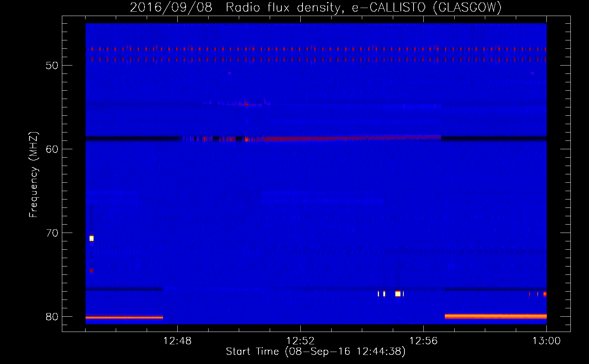Click the 12:56 time tick label
The height and width of the screenshot is (364, 589).
click(423, 341)
